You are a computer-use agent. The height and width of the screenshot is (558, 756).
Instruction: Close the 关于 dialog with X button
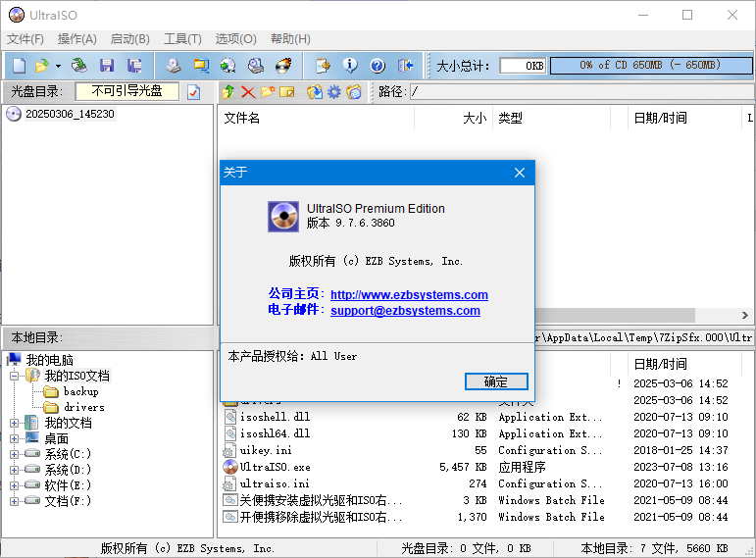coord(520,173)
